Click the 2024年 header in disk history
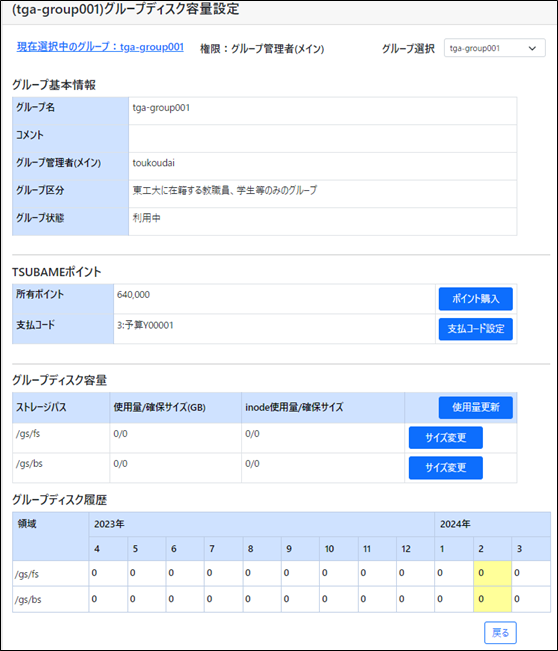The image size is (558, 651). tap(455, 524)
